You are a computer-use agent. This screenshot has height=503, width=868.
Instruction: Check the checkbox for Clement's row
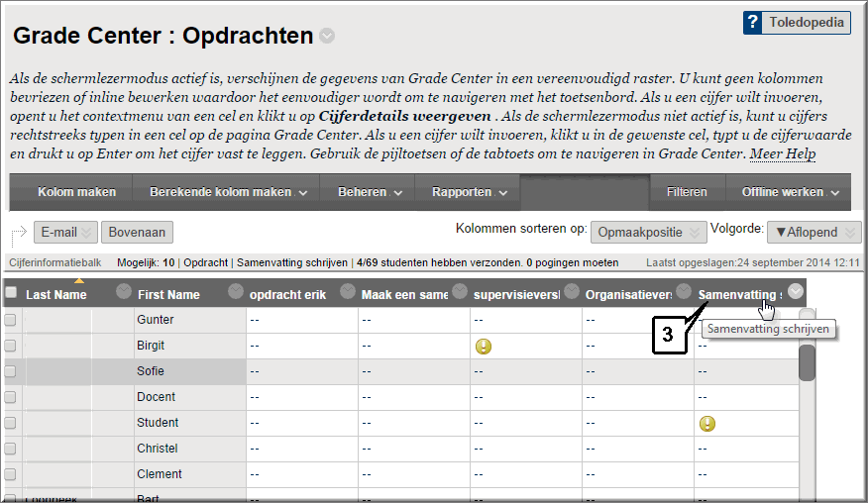(11, 474)
